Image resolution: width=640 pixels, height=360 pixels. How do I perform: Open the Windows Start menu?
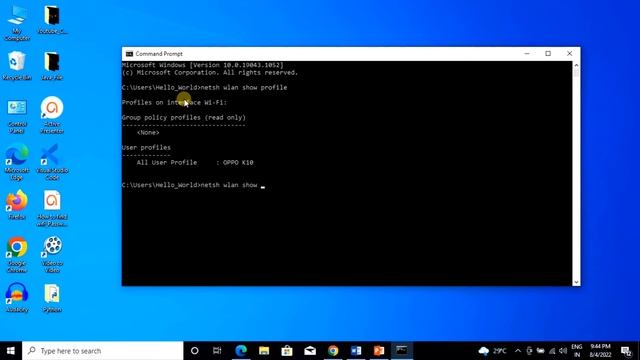click(x=11, y=351)
